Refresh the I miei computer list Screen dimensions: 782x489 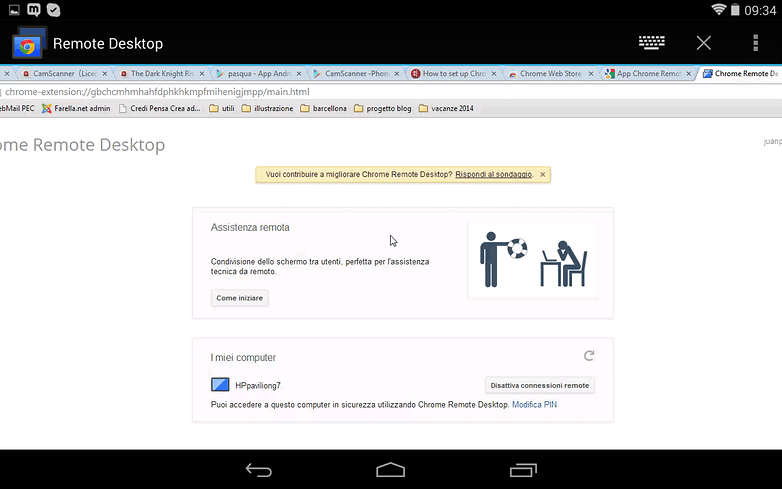coord(589,356)
